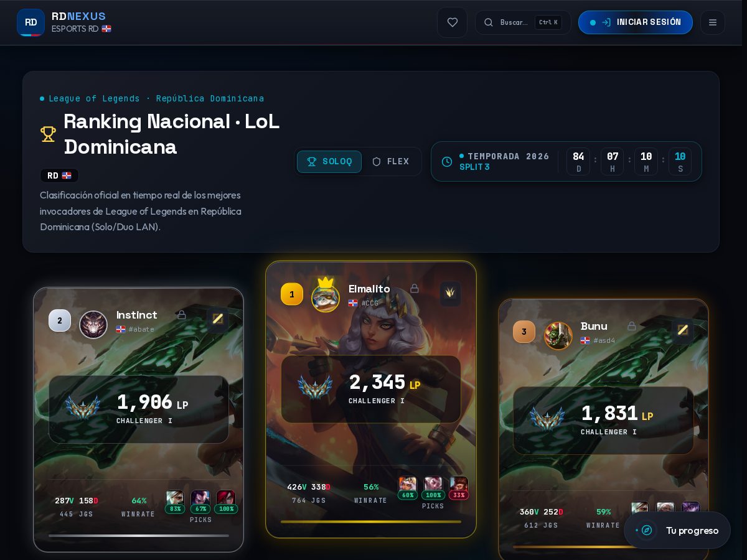
Task: Click Instinct's Challenger emblem
Action: point(83,408)
